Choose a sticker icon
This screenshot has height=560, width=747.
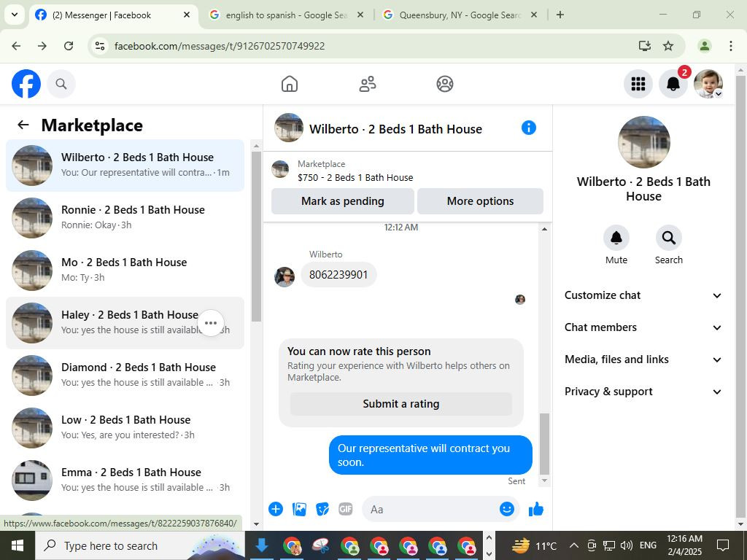coord(322,509)
